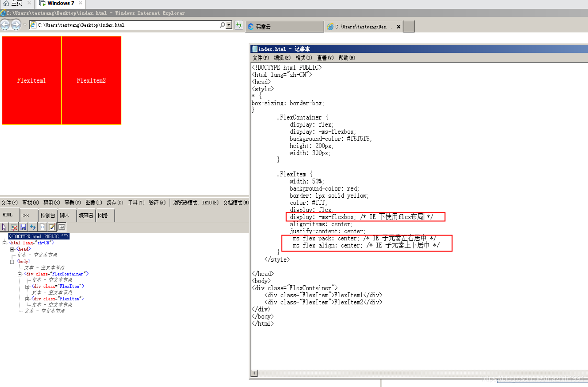The height and width of the screenshot is (387, 588).
Task: Switch to the 弗雷云 browser tab
Action: coord(285,27)
